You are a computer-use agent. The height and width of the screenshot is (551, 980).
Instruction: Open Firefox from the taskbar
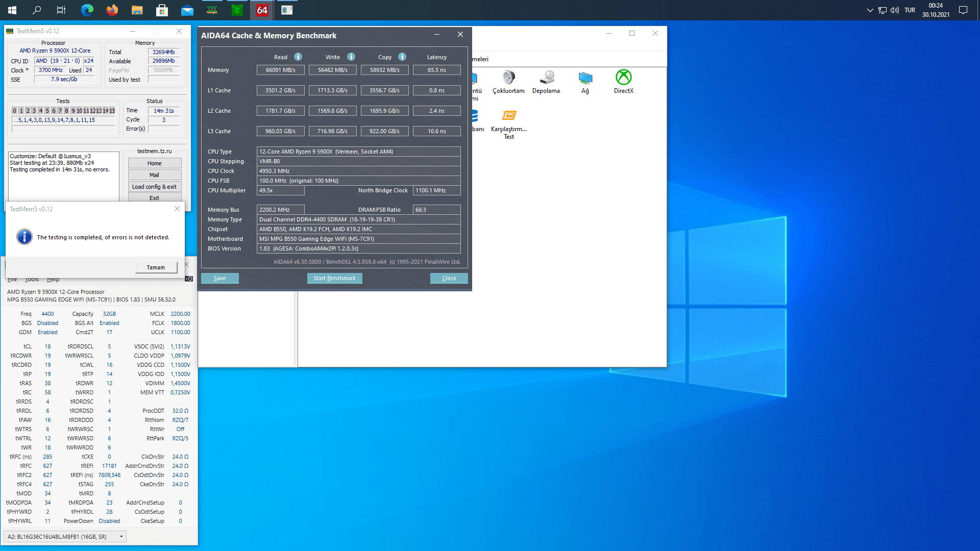[112, 10]
